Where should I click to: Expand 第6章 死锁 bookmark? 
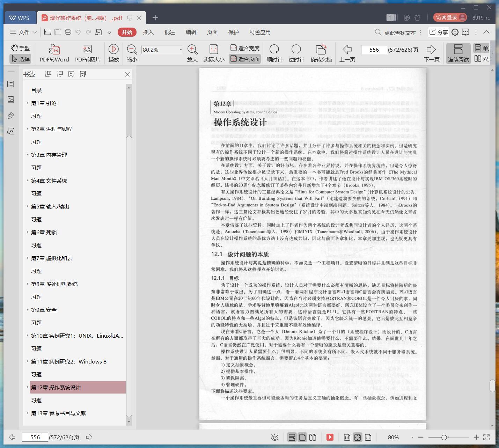coord(28,232)
